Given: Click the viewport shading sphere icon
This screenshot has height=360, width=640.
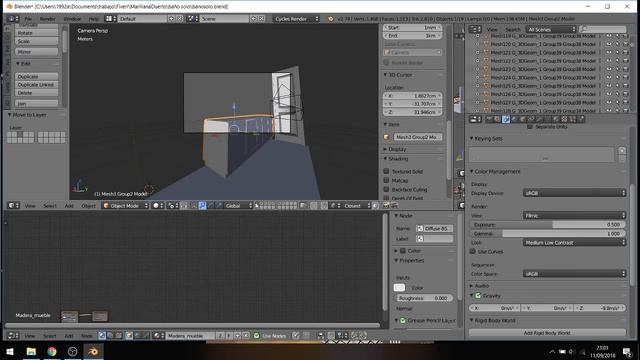Looking at the screenshot, I should click(156, 205).
